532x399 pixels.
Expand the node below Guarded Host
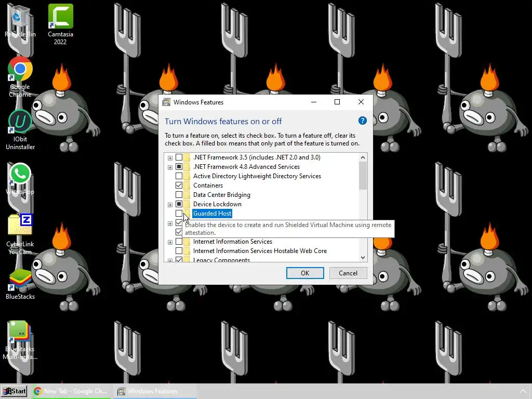[x=170, y=223]
